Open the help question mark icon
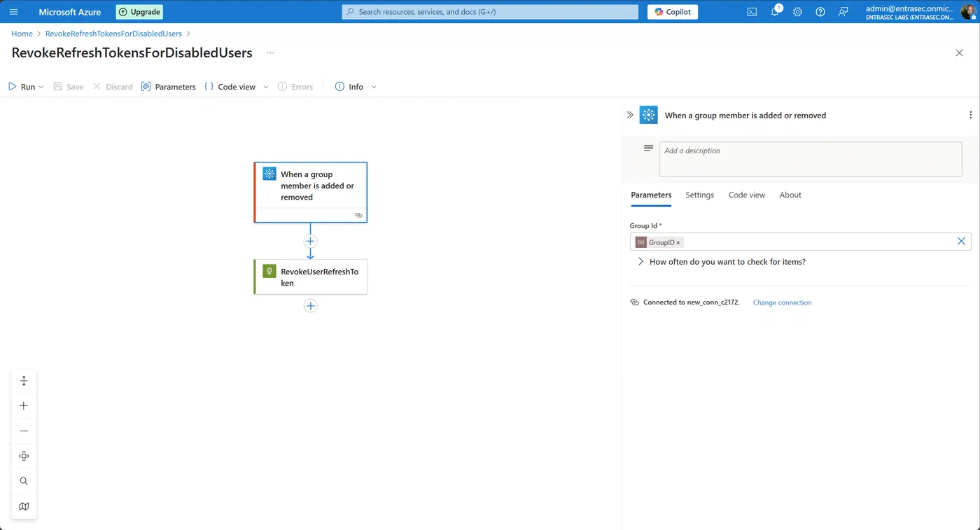The width and height of the screenshot is (980, 530). (x=820, y=12)
